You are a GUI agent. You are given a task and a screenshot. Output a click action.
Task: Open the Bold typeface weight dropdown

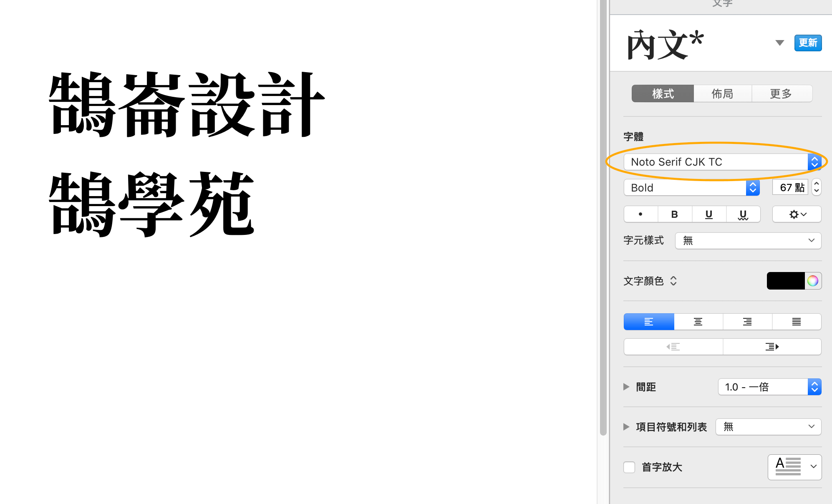691,188
